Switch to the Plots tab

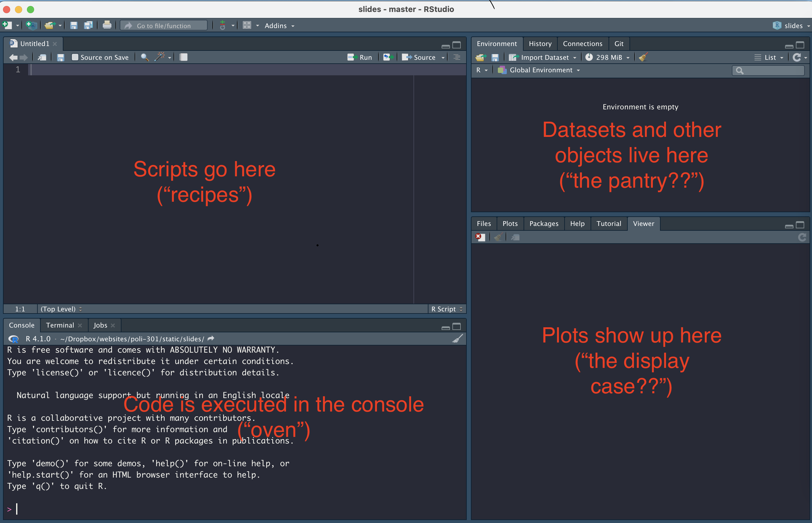510,224
